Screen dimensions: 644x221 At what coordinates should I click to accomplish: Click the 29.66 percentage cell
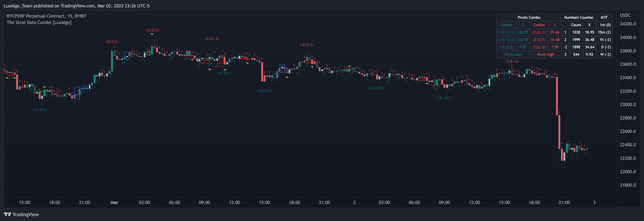pos(555,32)
